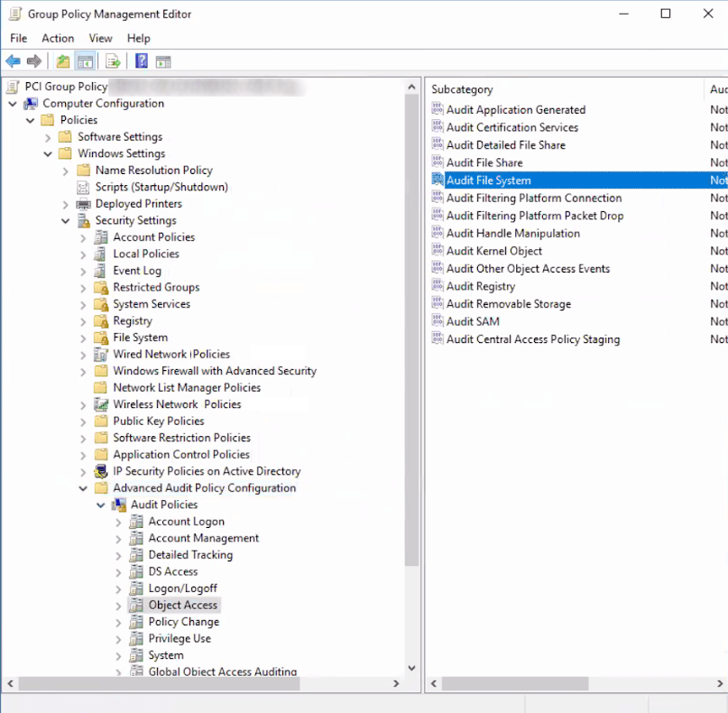This screenshot has height=713, width=728.
Task: Click the Up one level folder icon
Action: 62,60
